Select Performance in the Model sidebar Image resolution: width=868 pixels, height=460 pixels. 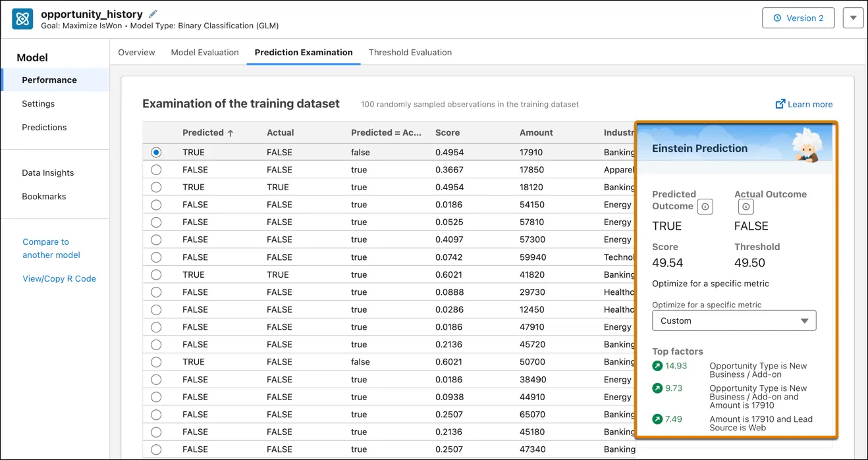pos(55,80)
